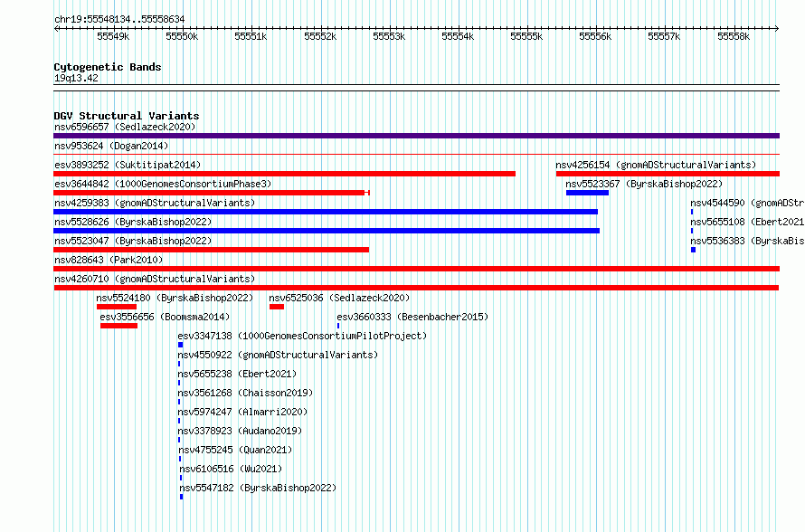Click nsv5655108 (Ebert2021) label
The image size is (805, 532).
point(747,222)
